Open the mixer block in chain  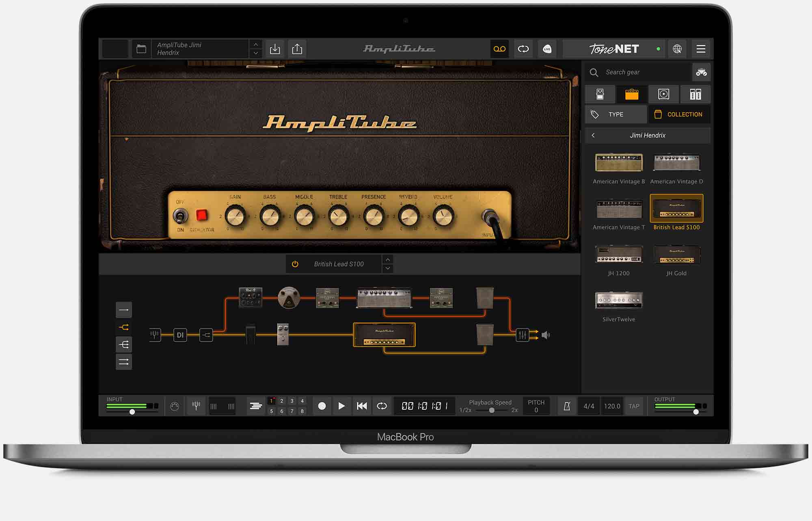click(523, 335)
